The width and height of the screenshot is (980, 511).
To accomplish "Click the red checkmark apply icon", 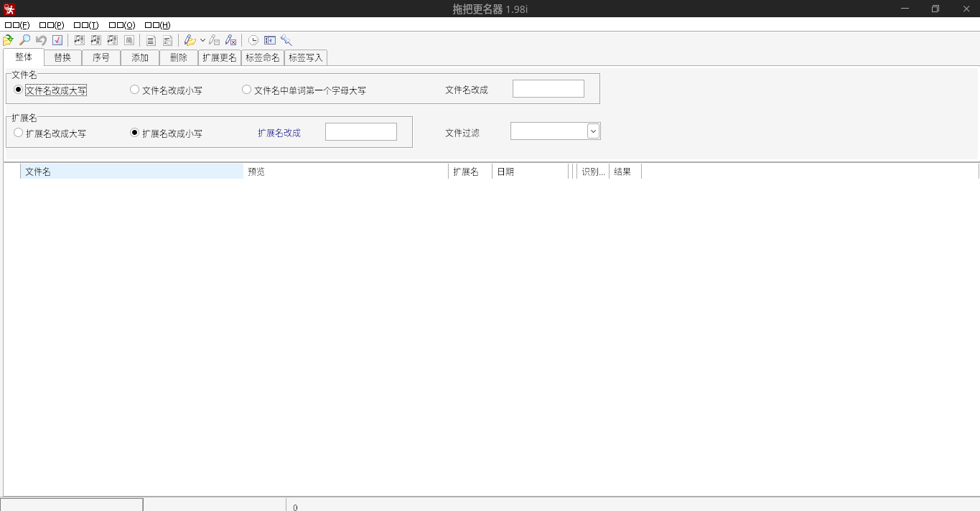I will (57, 40).
